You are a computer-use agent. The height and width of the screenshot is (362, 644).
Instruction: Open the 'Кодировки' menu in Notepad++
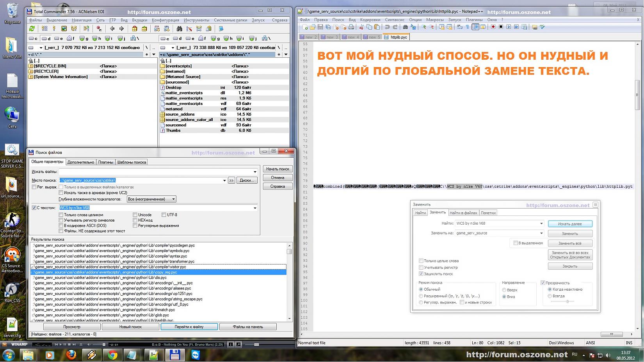coord(370,20)
